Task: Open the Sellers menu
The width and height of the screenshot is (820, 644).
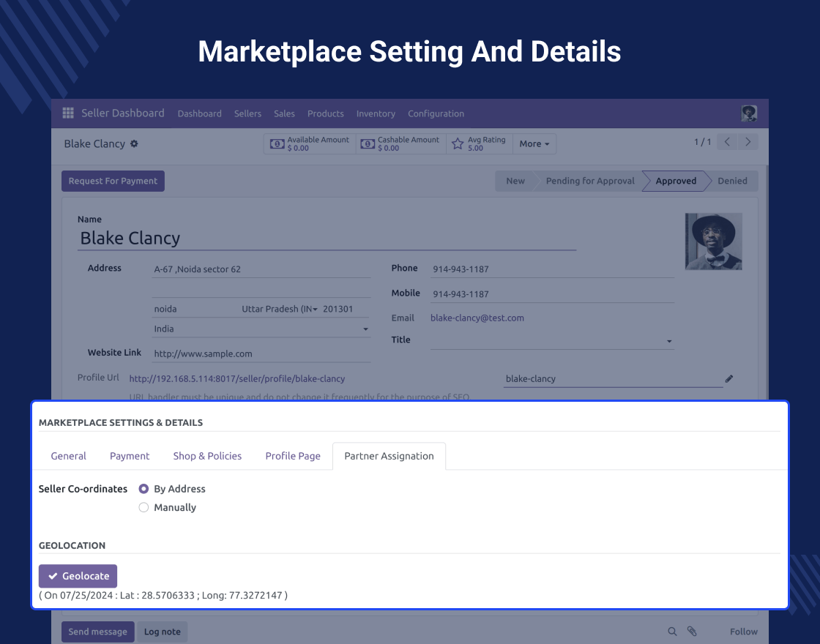Action: [247, 113]
